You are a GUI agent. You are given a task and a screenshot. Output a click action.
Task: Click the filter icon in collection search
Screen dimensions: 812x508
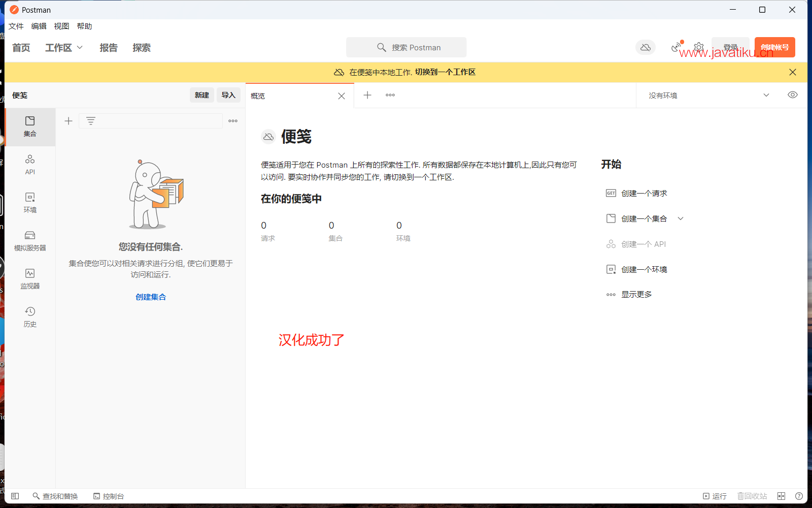click(x=90, y=121)
